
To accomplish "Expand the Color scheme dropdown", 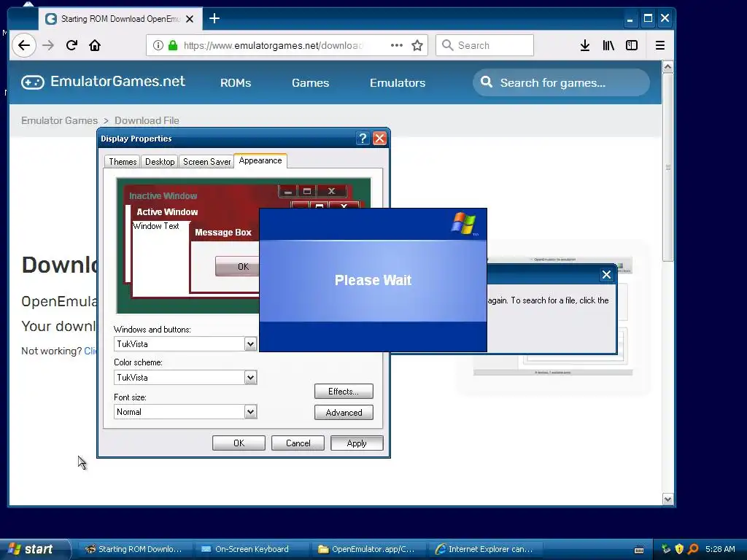I will click(250, 378).
